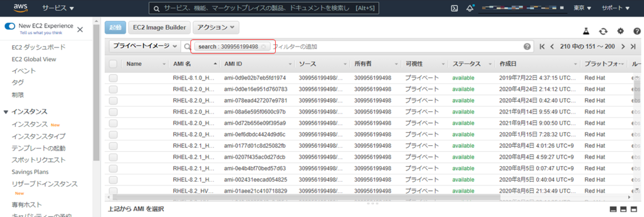Image resolution: width=644 pixels, height=217 pixels.
Task: Open 制限 in sidebar
Action: pos(18,94)
